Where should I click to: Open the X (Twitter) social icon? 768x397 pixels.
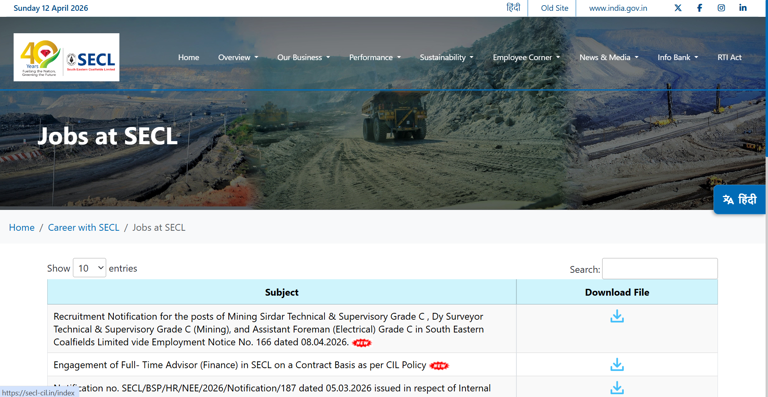(678, 8)
